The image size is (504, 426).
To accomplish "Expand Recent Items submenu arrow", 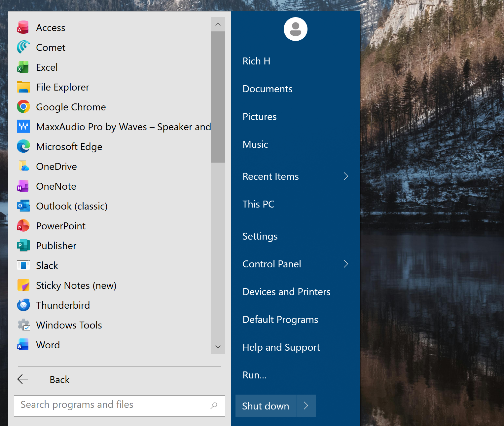I will coord(346,176).
